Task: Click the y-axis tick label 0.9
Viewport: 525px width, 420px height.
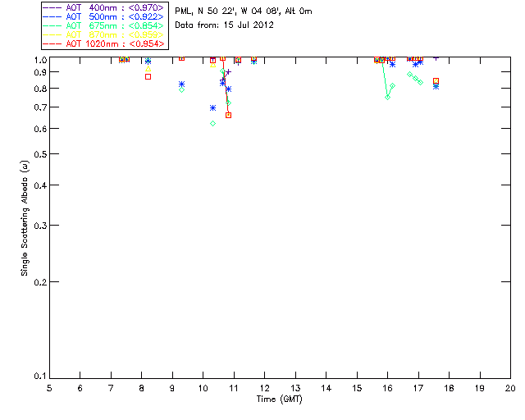Action: (40, 72)
